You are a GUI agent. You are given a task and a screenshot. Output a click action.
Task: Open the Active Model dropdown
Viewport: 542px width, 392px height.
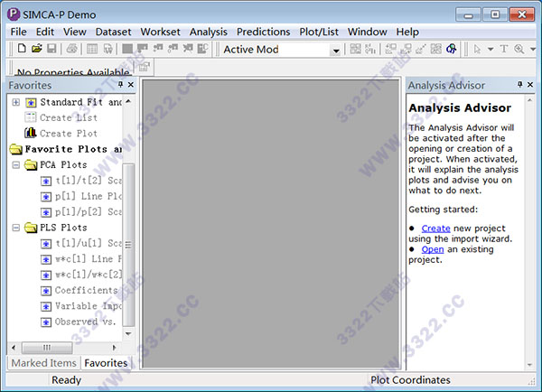tap(335, 51)
